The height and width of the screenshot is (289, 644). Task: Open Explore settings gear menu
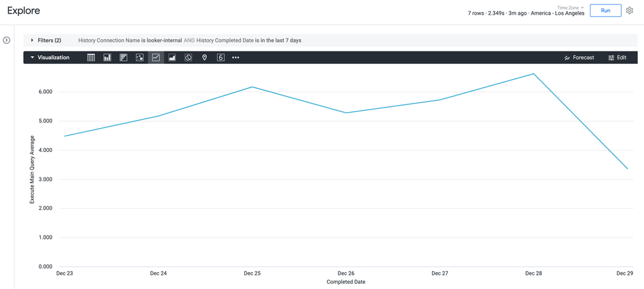coord(630,11)
